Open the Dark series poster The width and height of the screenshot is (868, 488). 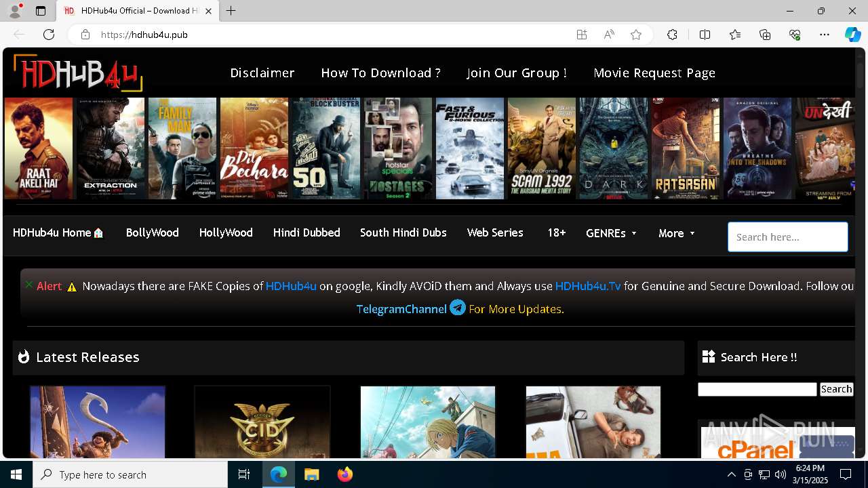point(614,148)
